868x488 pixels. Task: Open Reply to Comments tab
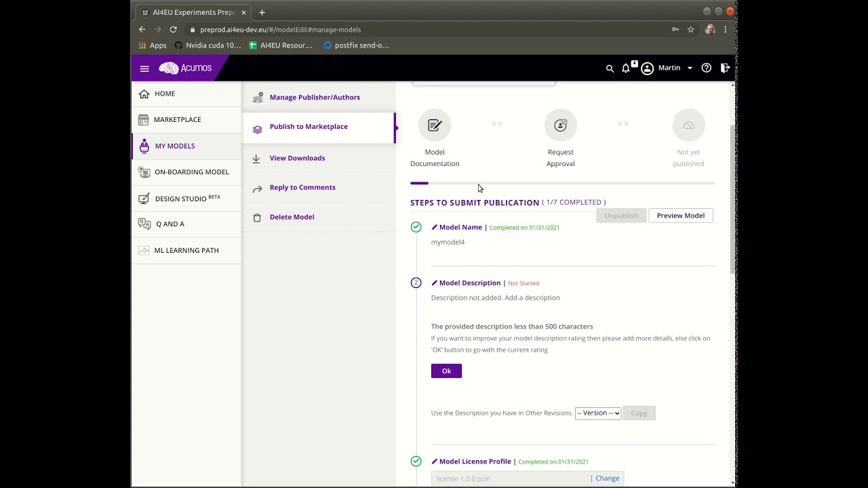point(302,188)
